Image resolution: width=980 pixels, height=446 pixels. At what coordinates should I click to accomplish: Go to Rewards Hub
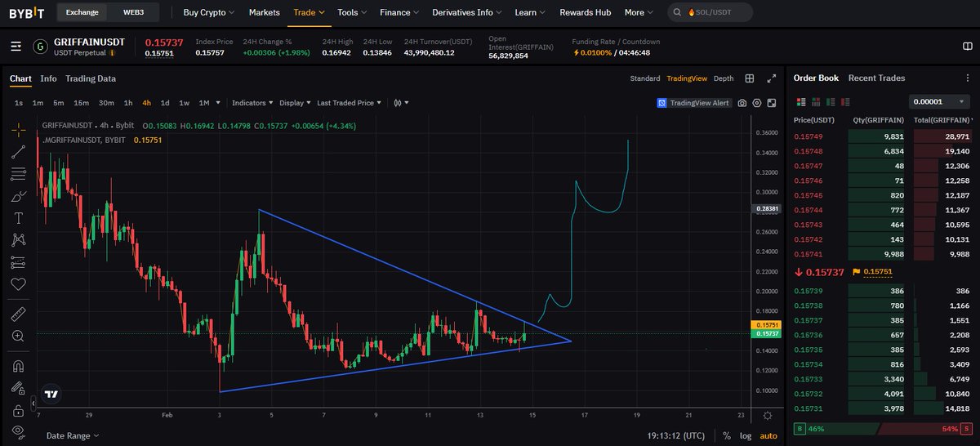[586, 12]
